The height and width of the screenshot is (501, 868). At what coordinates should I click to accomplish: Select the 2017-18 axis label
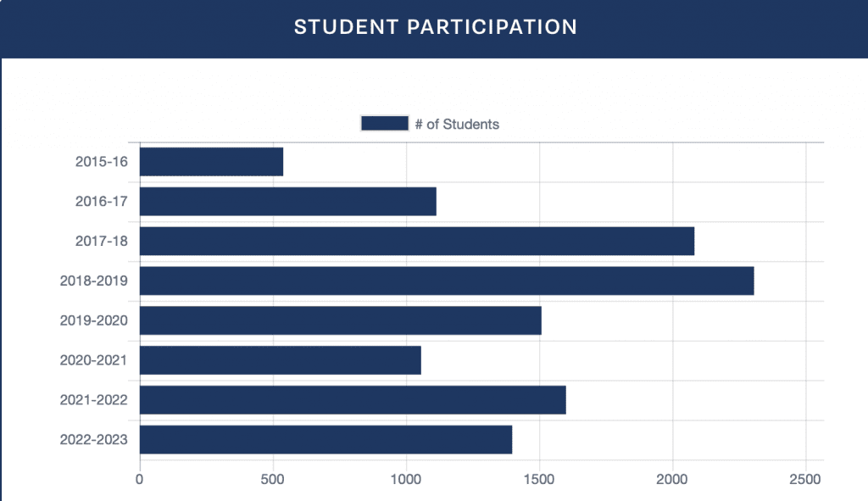tap(101, 242)
